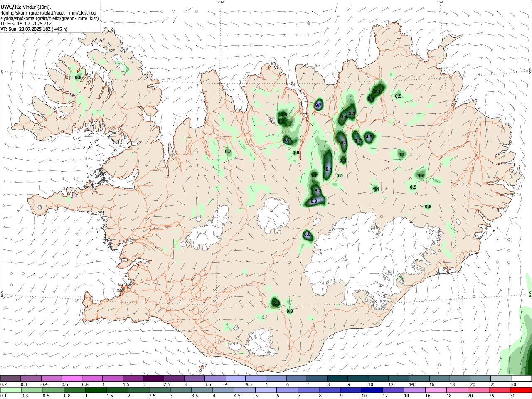Click the 1.4 precipitation value label
This screenshot has height=399, width=532.
pyautogui.click(x=376, y=189)
